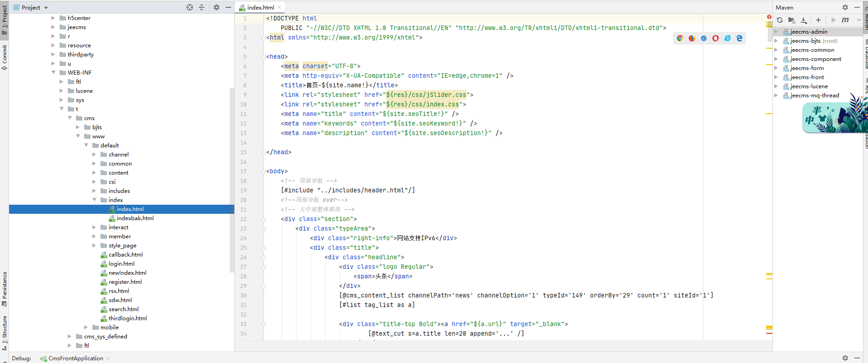
Task: Toggle the Persistence tool window
Action: click(5, 289)
